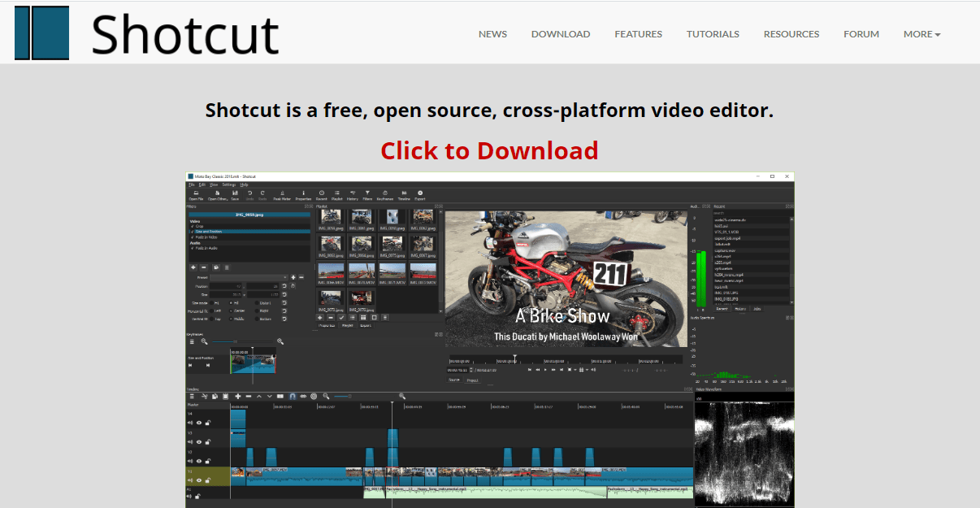Screen dimensions: 980x508
Task: Click the Filters funnel toolbar icon
Action: click(x=367, y=195)
